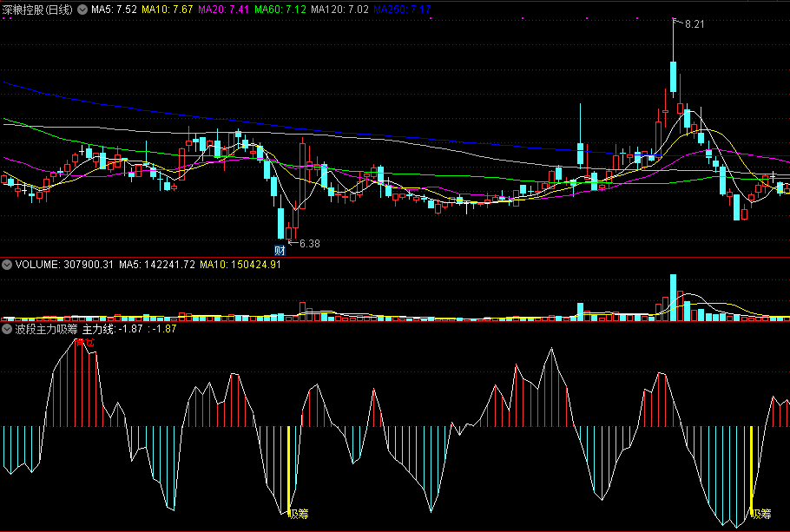Click the 6.38 low price annotation
Image resolution: width=790 pixels, height=532 pixels.
coord(309,244)
